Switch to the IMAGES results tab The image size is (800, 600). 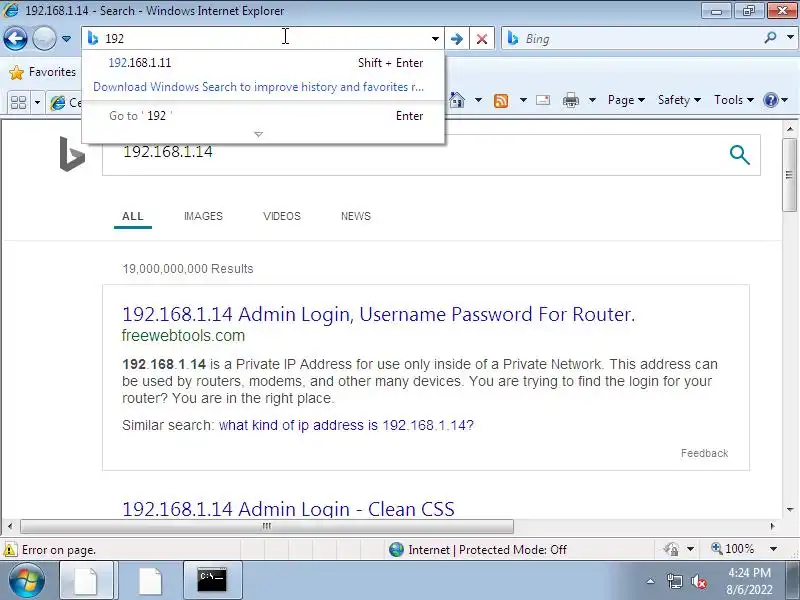coord(203,216)
